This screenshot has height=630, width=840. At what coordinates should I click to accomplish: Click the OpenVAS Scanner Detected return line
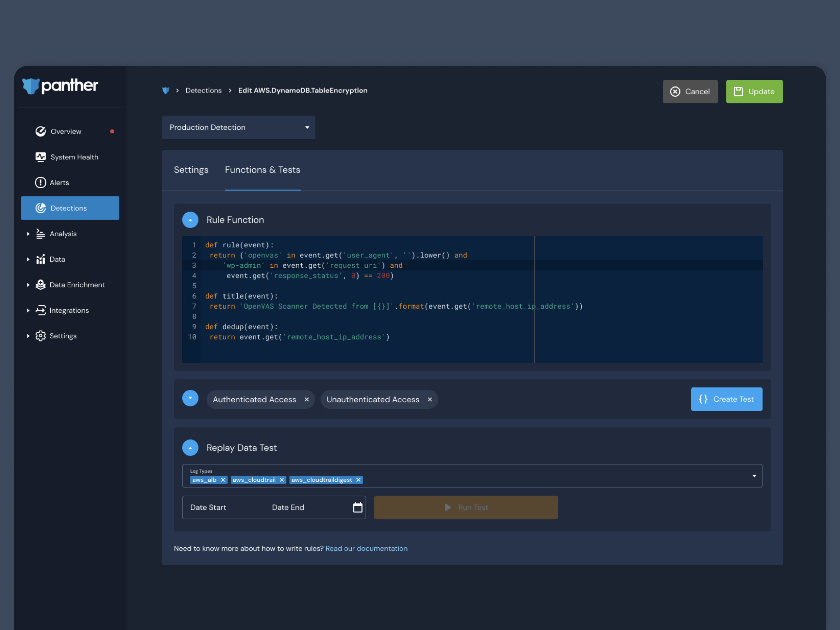coord(396,307)
